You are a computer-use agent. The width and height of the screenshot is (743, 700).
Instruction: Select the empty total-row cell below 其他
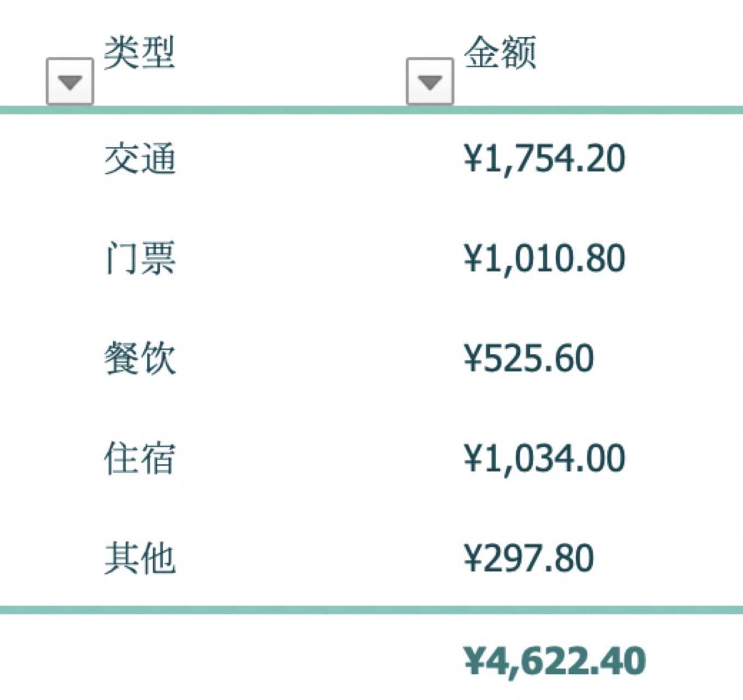[x=140, y=661]
